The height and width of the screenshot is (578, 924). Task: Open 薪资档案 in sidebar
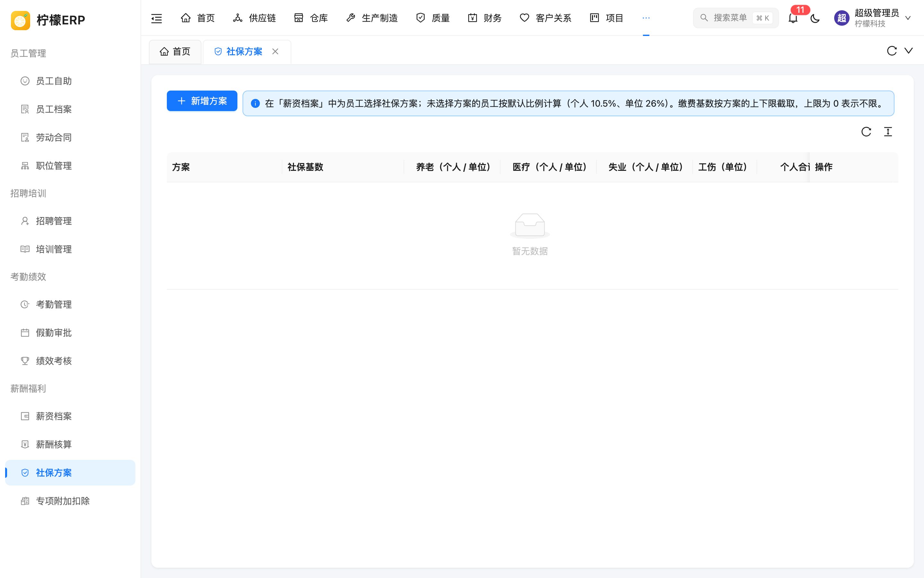[70, 416]
